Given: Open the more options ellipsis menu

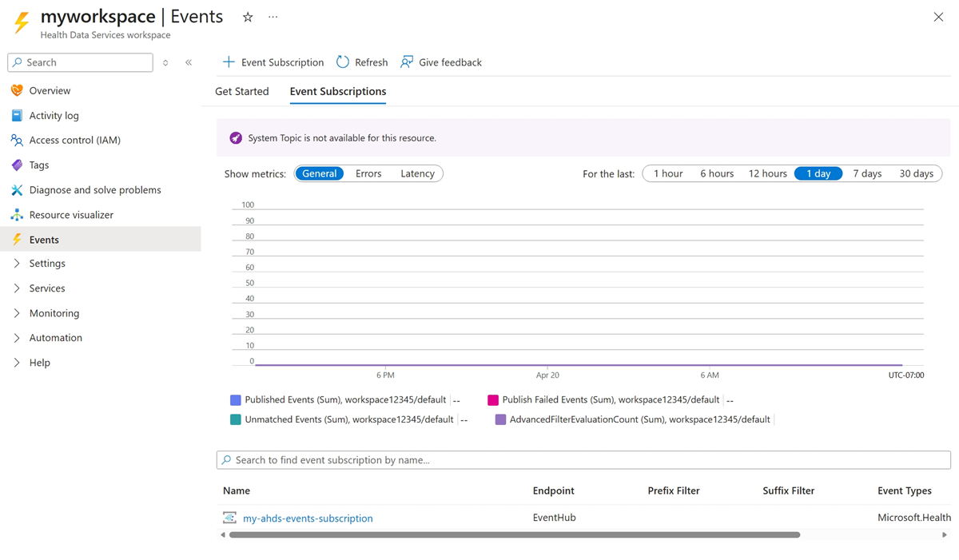Looking at the screenshot, I should coord(273,17).
